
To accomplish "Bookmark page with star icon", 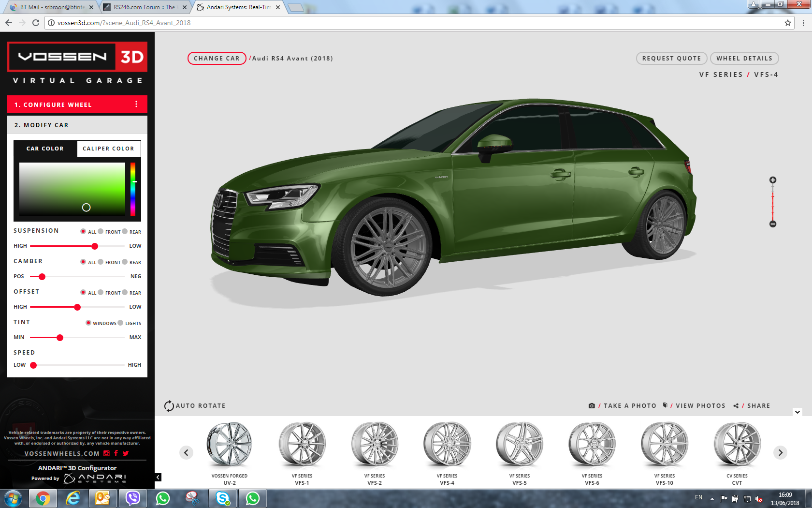I will tap(788, 23).
